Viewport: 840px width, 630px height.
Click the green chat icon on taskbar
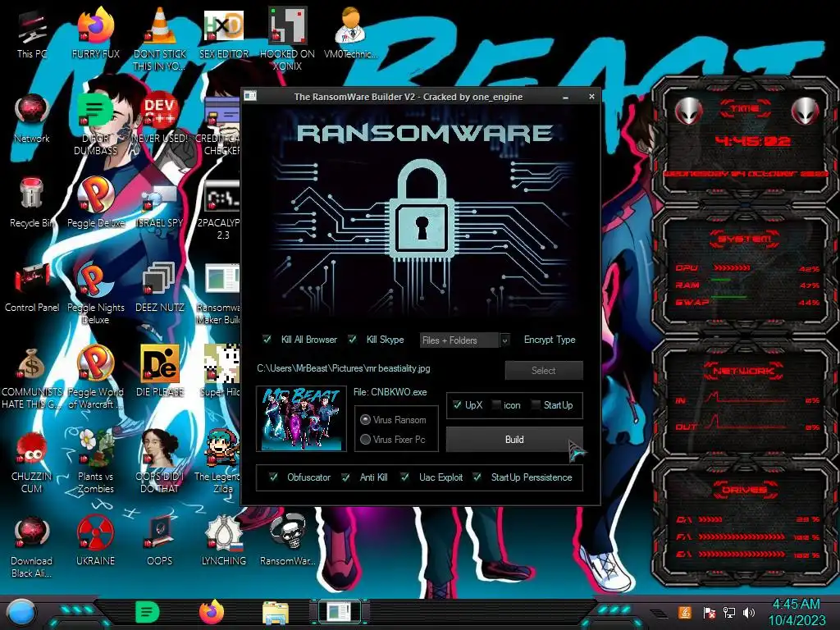(148, 612)
